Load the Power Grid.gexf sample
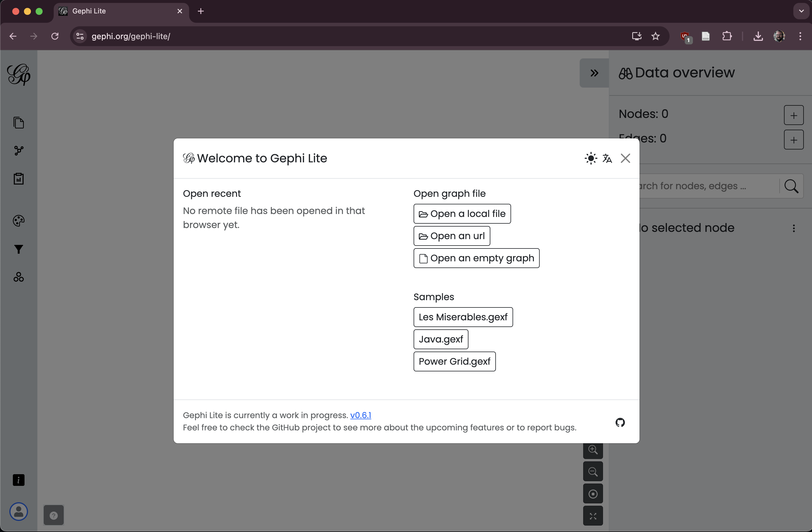 point(454,362)
